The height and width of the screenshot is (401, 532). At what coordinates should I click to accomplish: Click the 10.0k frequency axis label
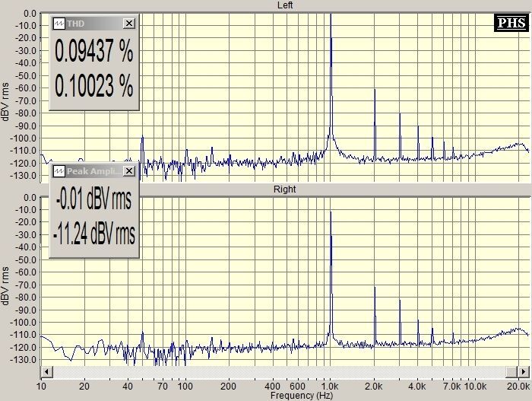[x=475, y=387]
